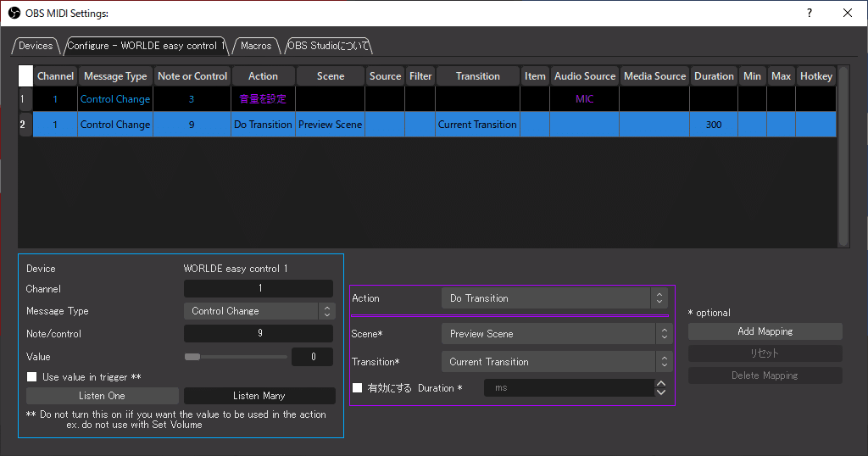Click the Media Source column header

click(x=654, y=76)
